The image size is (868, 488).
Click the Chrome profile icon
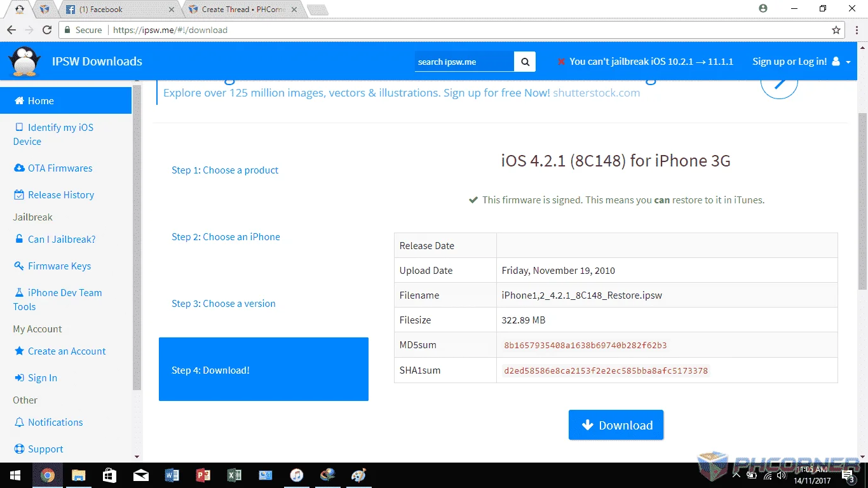(763, 8)
